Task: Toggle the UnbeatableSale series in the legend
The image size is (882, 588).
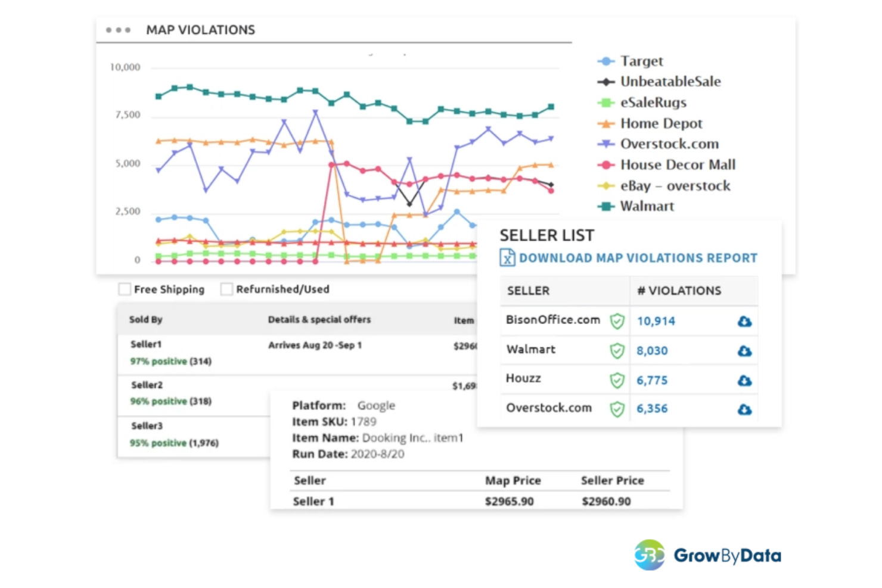Action: pyautogui.click(x=659, y=82)
